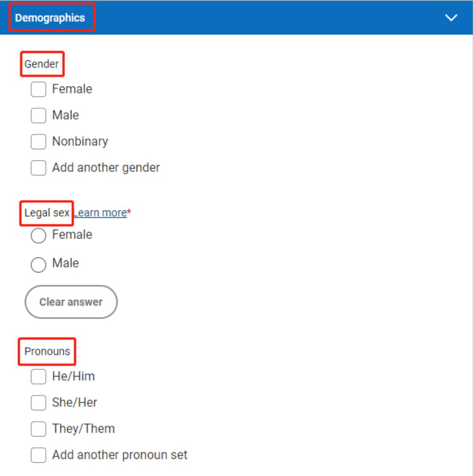Click the Add another gender label
The width and height of the screenshot is (474, 476).
point(106,168)
